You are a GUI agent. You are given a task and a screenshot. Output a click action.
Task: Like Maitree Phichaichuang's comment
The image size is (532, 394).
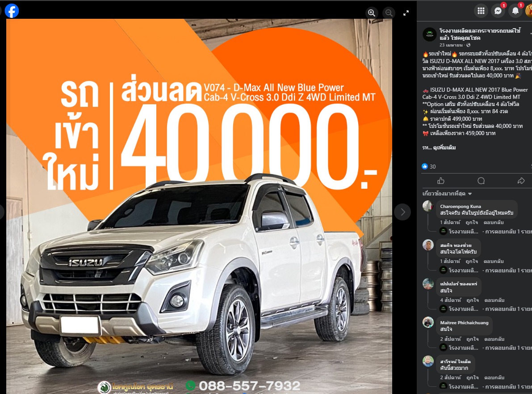[472, 339]
